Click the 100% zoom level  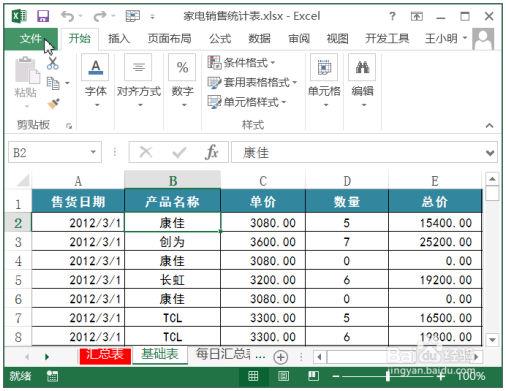[471, 376]
